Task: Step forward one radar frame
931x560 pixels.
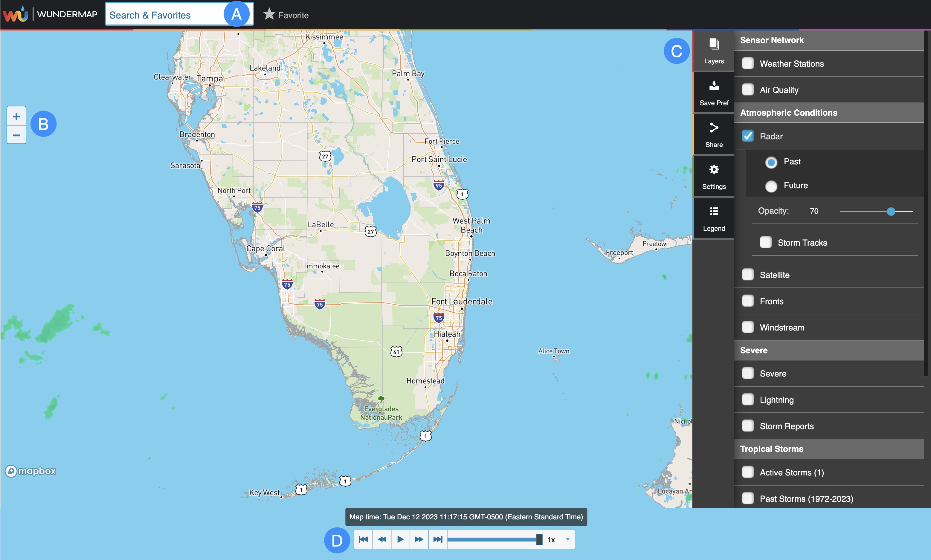Action: click(x=419, y=539)
